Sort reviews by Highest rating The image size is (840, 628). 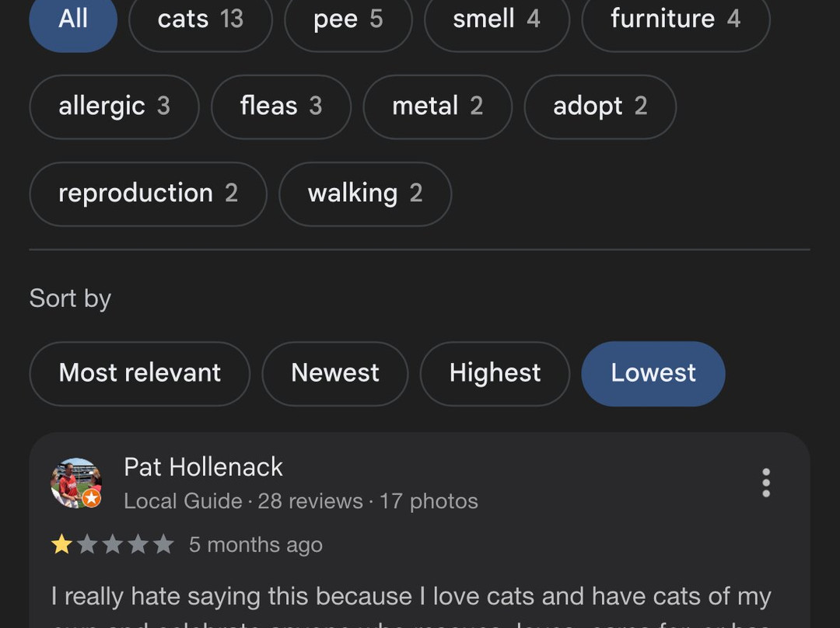coord(495,374)
